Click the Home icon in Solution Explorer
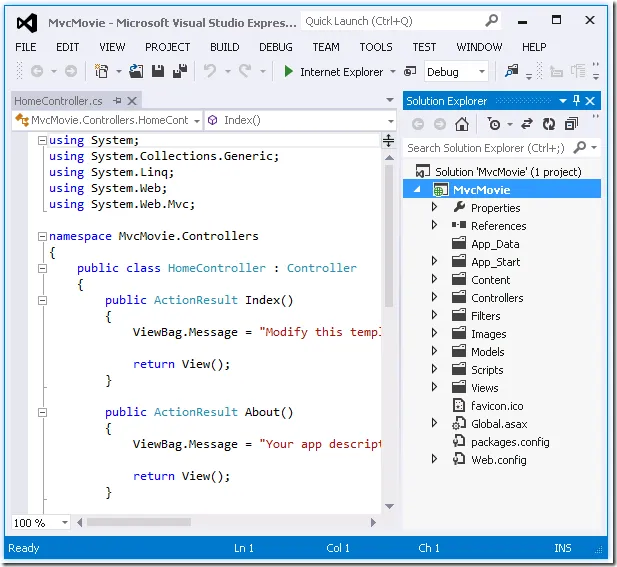 coord(461,124)
